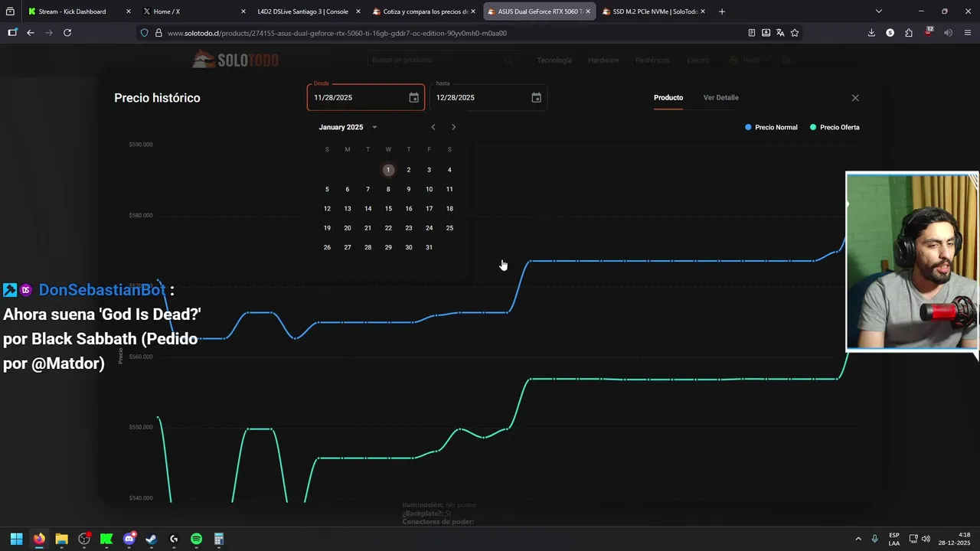Screen dimensions: 980x551
Task: Select January 15 in the calendar
Action: [388, 209]
